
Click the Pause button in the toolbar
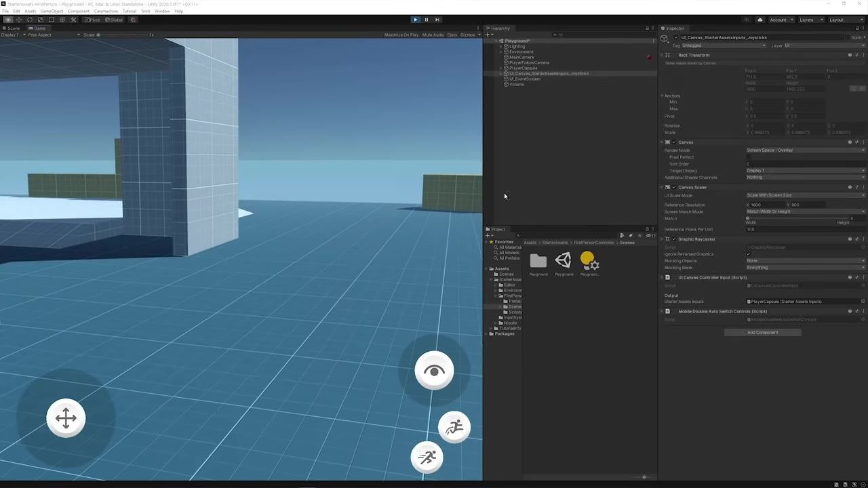tap(427, 20)
